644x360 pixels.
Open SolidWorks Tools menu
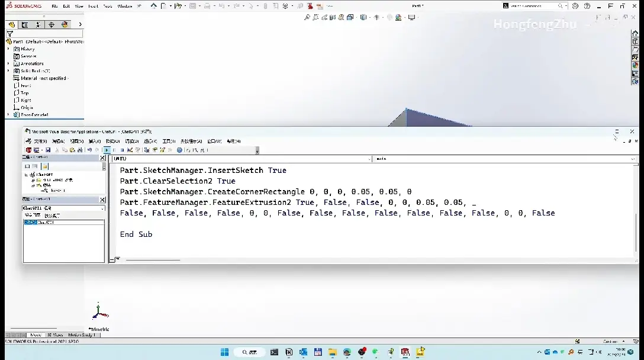point(108,6)
